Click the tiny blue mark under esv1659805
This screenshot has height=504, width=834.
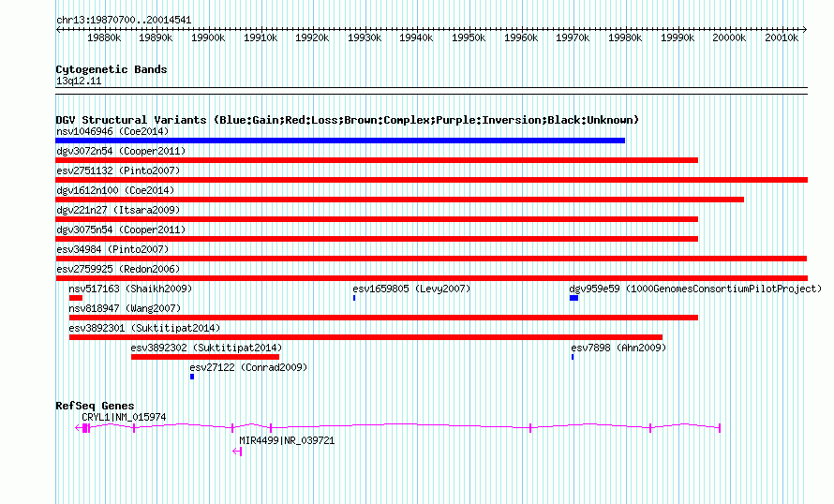click(x=354, y=298)
